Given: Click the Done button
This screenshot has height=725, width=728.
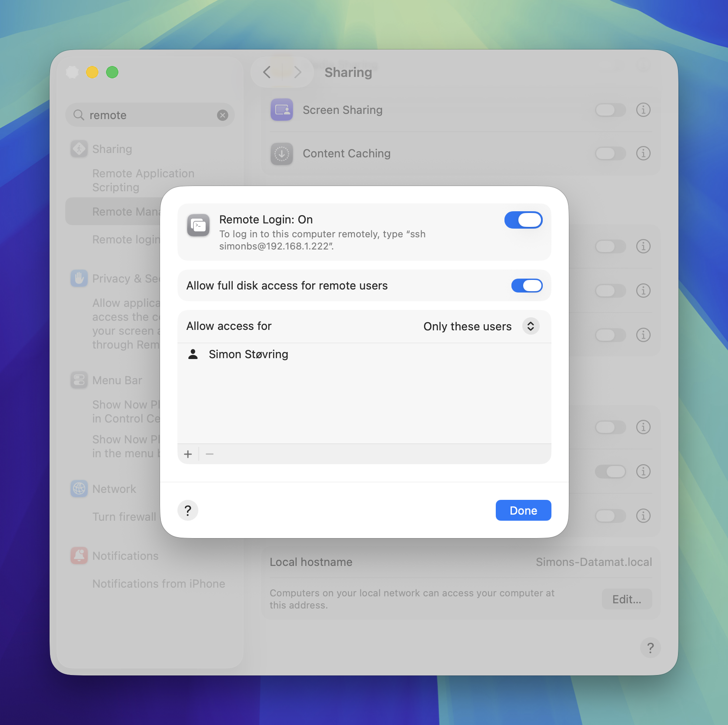Looking at the screenshot, I should pyautogui.click(x=523, y=510).
